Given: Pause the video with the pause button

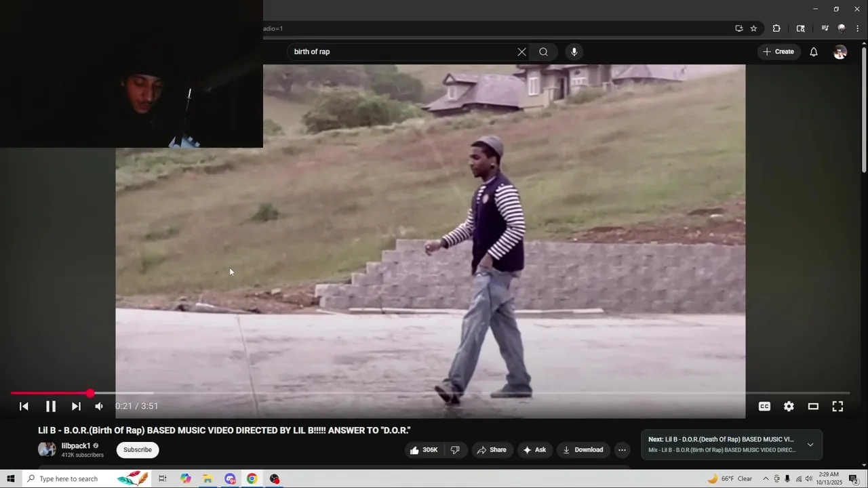Looking at the screenshot, I should coord(50,407).
